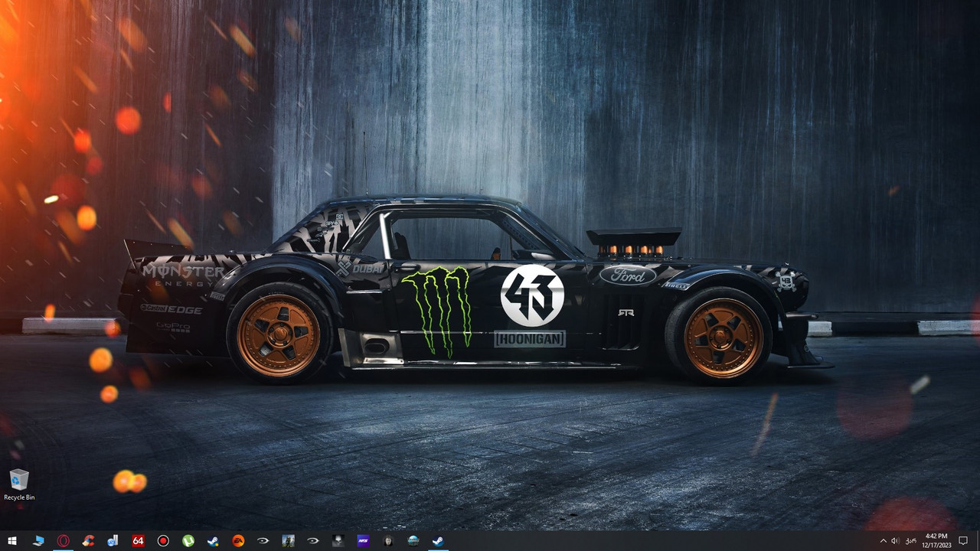Screen dimensions: 980x551
Task: Open the Halo icon next to EA
Action: [263, 541]
